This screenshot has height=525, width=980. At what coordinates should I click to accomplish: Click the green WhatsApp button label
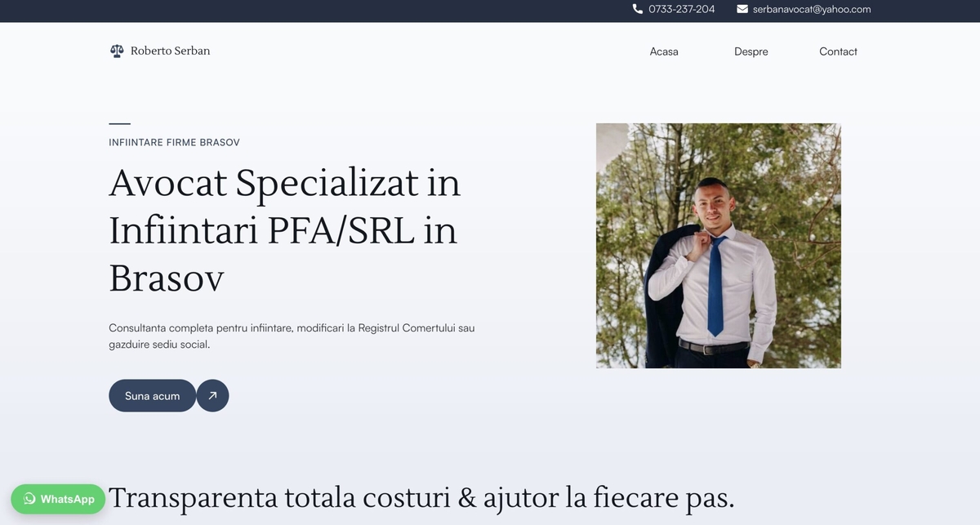point(67,499)
